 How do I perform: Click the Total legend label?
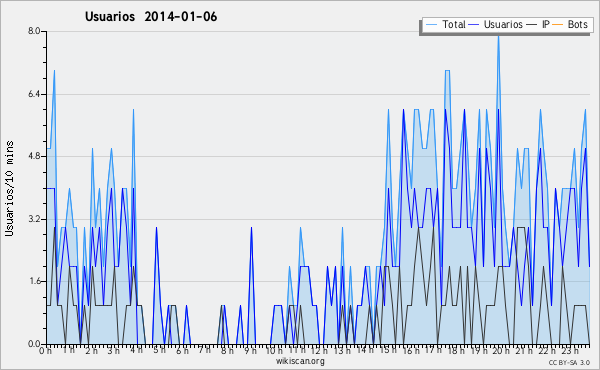coord(454,24)
